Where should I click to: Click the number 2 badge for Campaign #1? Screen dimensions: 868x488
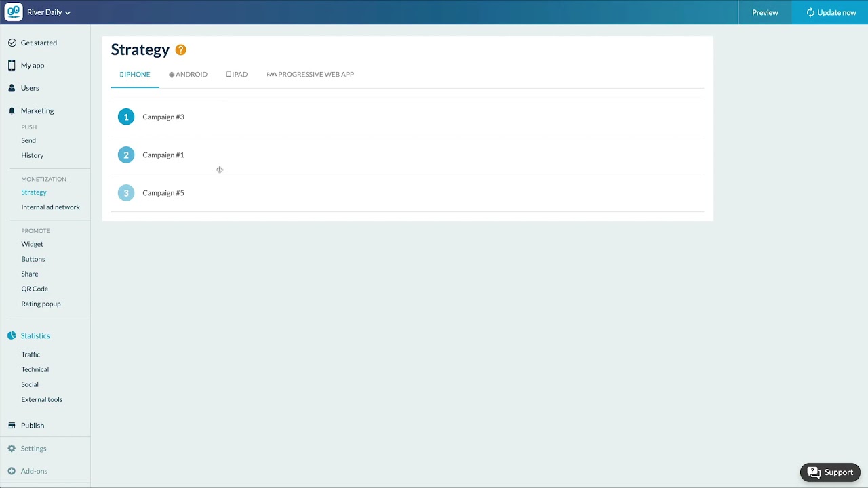coord(126,155)
